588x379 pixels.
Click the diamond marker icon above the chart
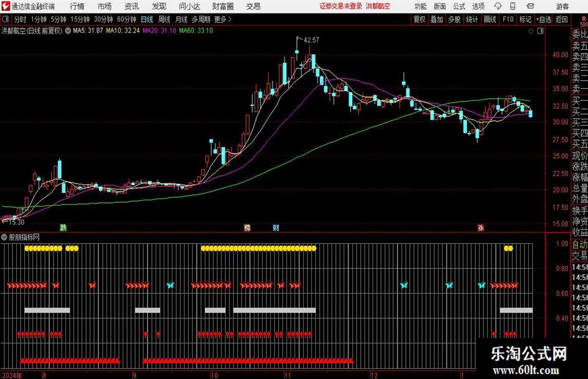point(531,30)
